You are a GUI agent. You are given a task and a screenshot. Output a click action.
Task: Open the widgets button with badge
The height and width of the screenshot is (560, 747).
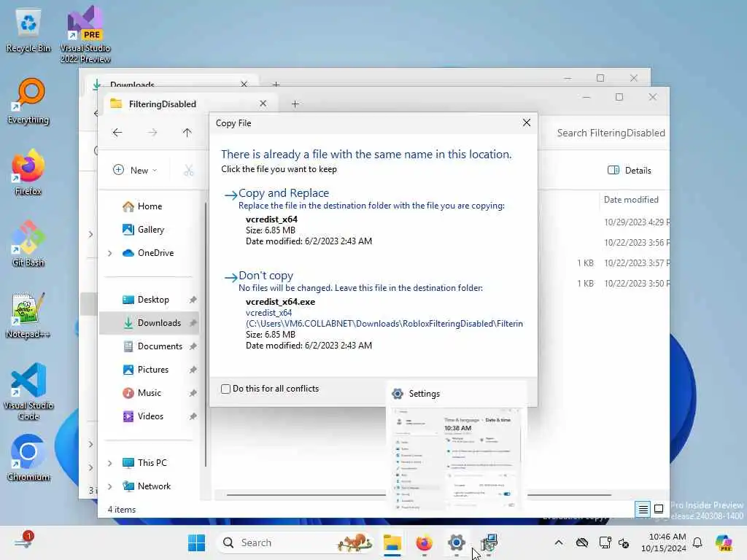[x=24, y=541]
